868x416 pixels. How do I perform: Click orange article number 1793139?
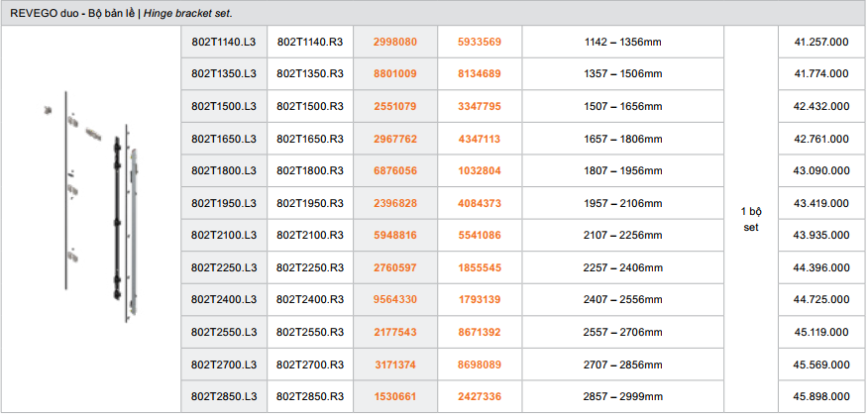pos(480,300)
